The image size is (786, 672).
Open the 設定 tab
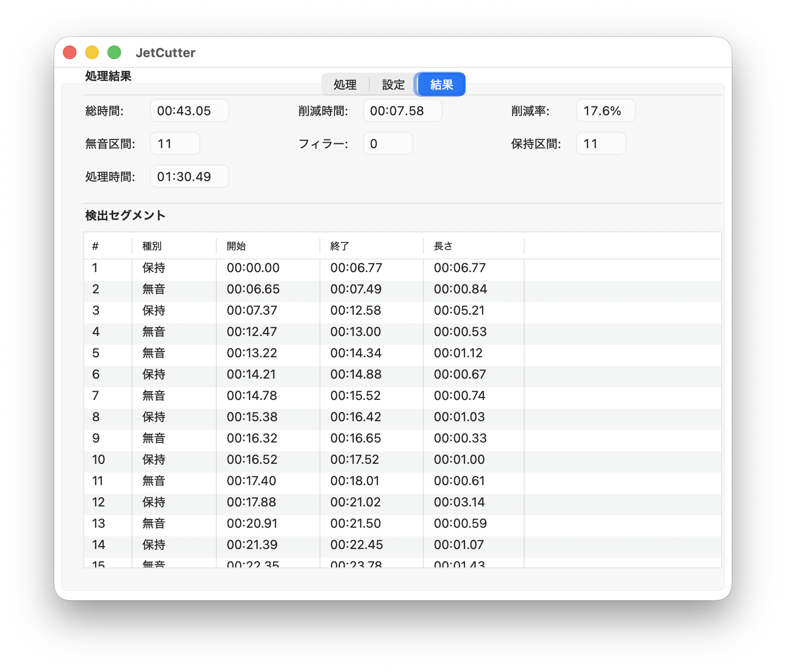click(x=393, y=85)
